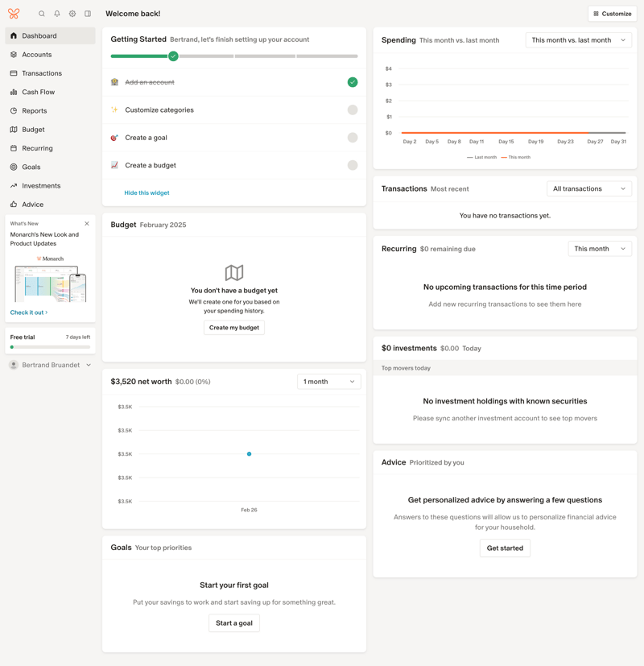Expand the All transactions dropdown

click(589, 188)
